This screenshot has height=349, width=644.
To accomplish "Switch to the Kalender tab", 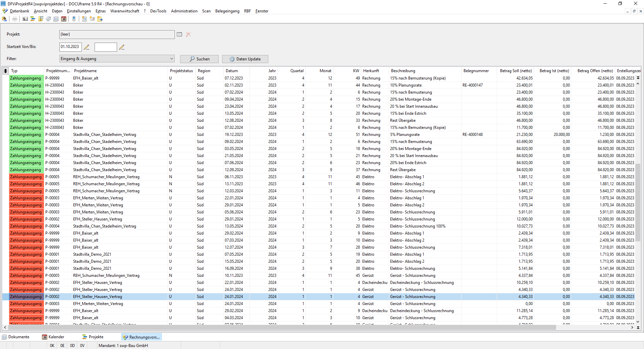I will pos(53,337).
